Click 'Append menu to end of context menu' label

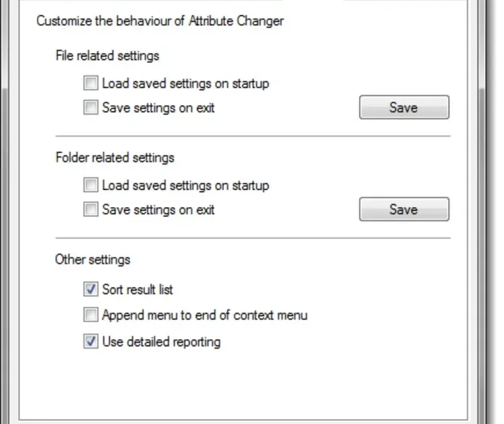pos(204,315)
